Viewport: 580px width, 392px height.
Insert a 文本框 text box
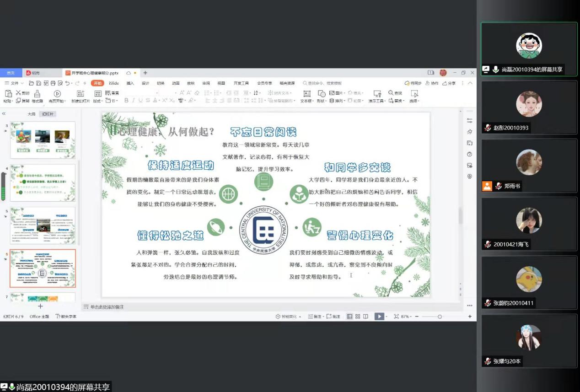306,93
